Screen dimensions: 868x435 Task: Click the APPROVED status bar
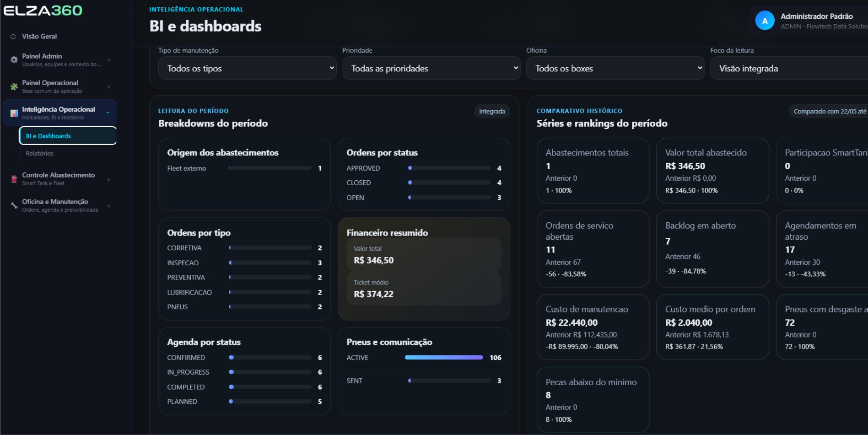point(449,168)
